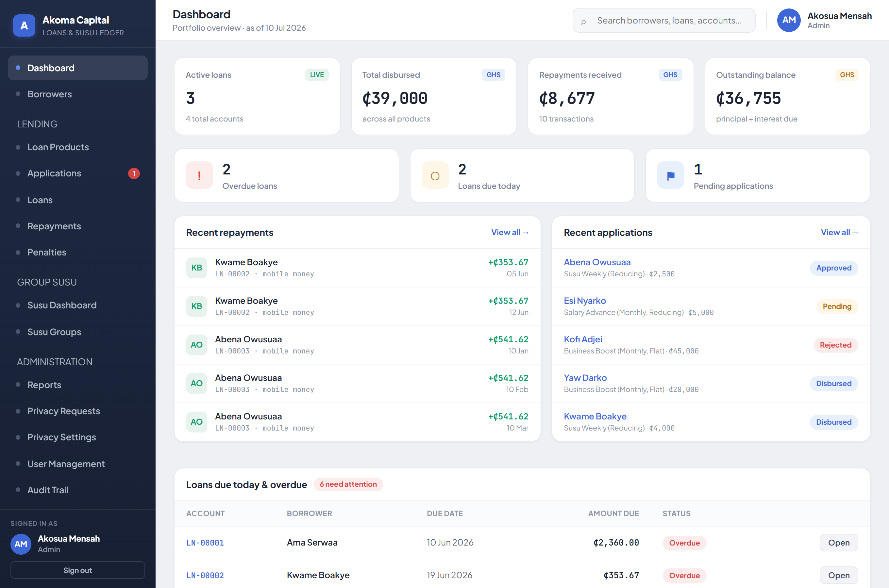889x588 pixels.
Task: Click Open button for Ama Serwaa loan
Action: [839, 543]
